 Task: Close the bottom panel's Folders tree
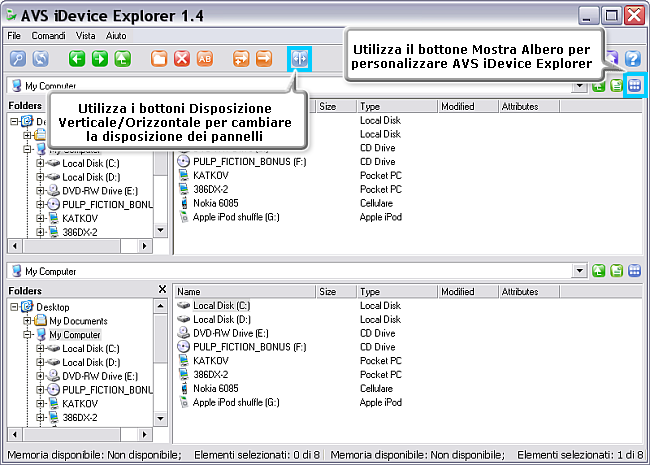[x=162, y=289]
